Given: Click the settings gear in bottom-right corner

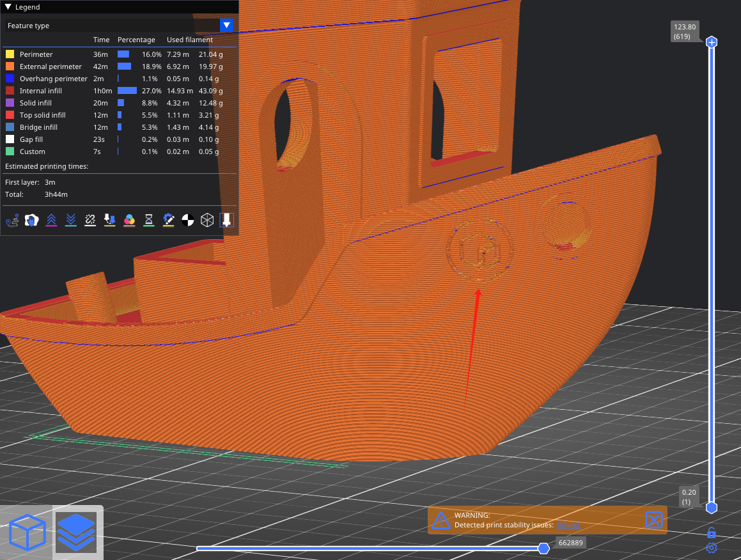Looking at the screenshot, I should coord(712,548).
